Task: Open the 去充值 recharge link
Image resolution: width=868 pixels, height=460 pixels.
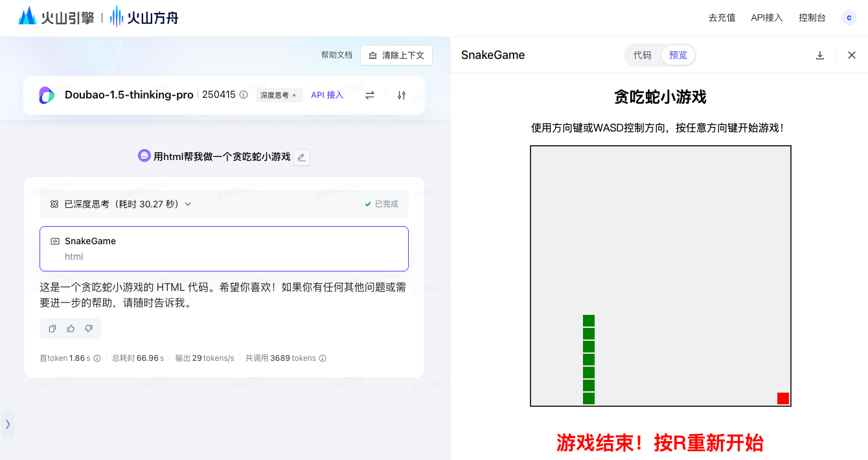Action: click(722, 17)
